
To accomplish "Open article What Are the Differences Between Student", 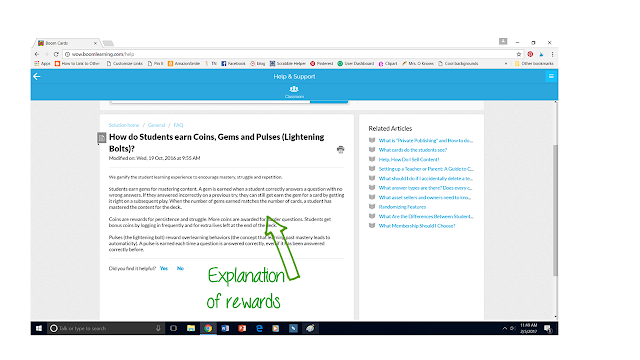I will coord(426,216).
